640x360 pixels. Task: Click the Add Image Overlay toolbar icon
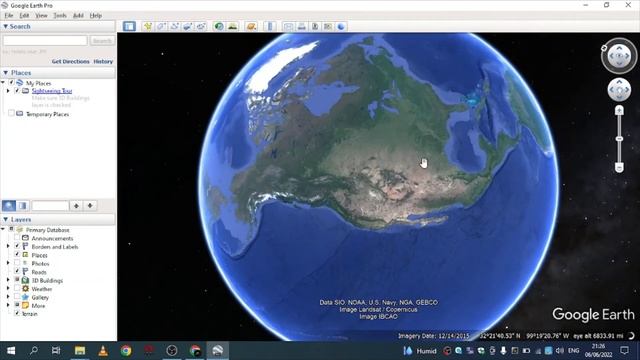point(187,27)
